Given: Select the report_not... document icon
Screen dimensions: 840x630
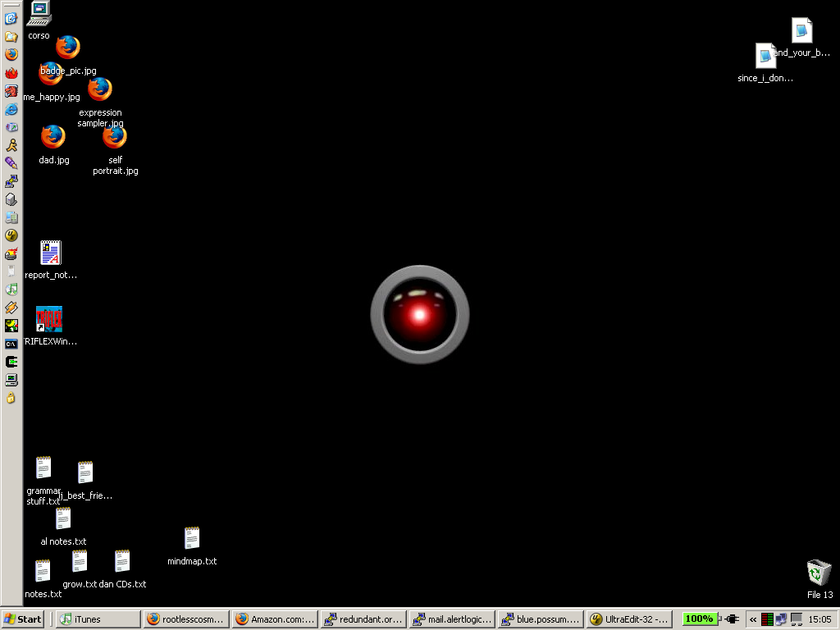Looking at the screenshot, I should tap(51, 253).
